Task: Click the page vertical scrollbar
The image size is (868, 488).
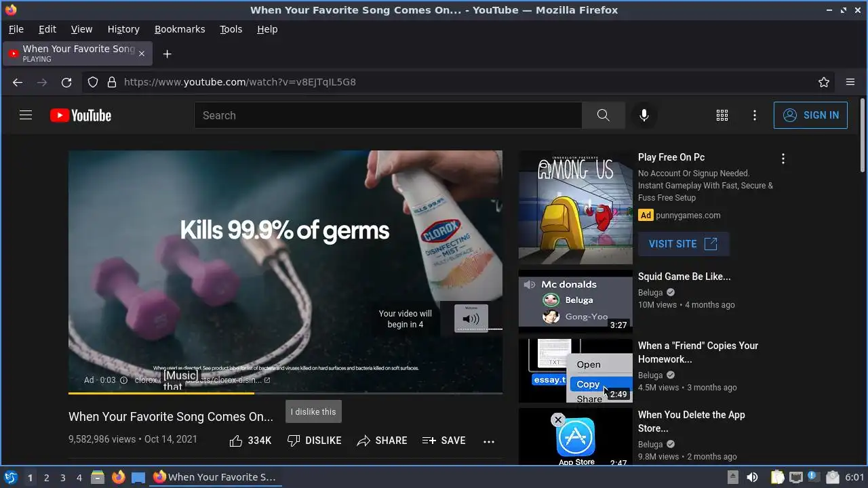Action: (x=863, y=136)
